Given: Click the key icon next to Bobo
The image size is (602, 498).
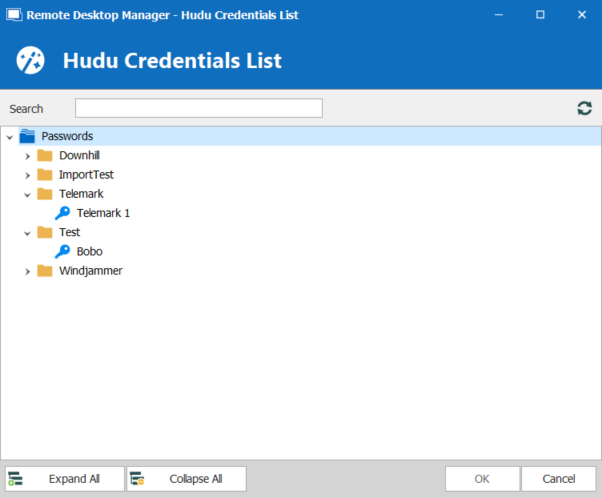Looking at the screenshot, I should coord(63,251).
